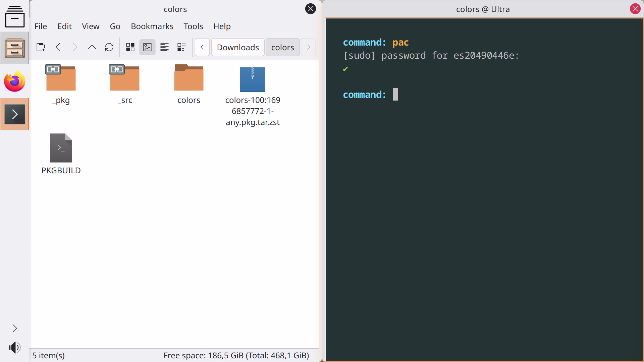This screenshot has width=644, height=362.
Task: Open the Tools menu
Action: click(x=193, y=26)
